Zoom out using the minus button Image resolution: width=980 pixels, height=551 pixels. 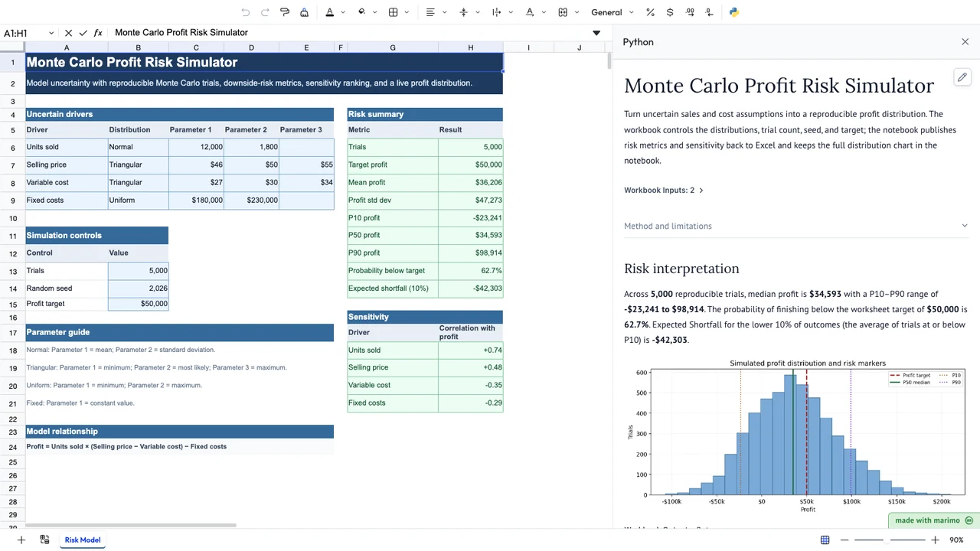pyautogui.click(x=844, y=540)
